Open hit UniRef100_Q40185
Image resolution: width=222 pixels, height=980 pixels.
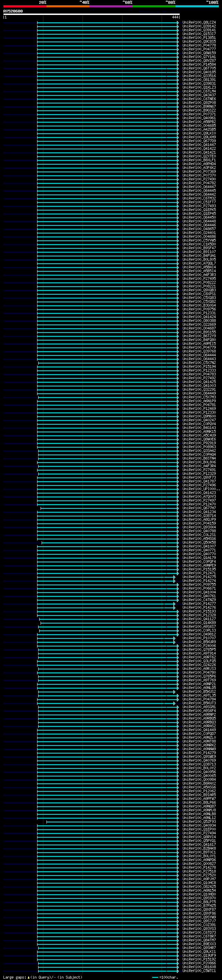point(199,72)
